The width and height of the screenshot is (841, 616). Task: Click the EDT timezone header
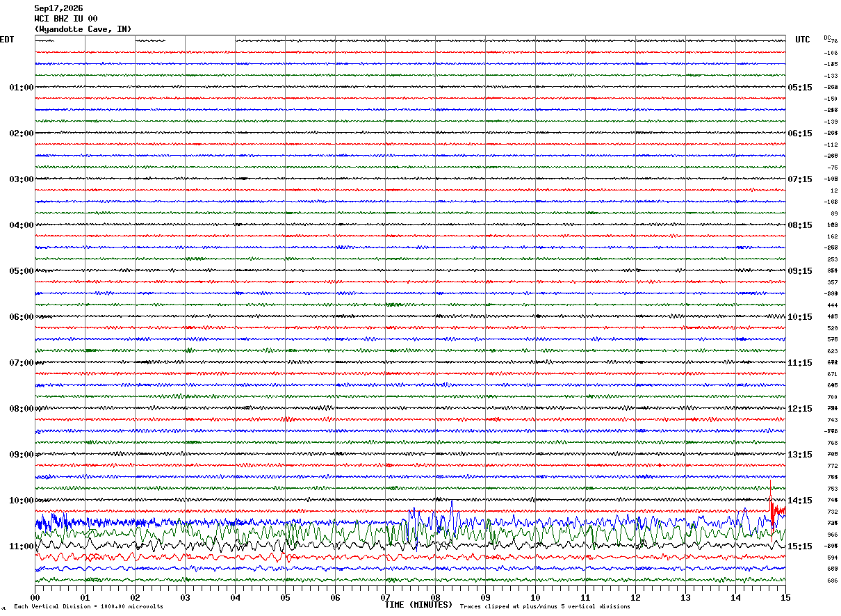[x=6, y=40]
